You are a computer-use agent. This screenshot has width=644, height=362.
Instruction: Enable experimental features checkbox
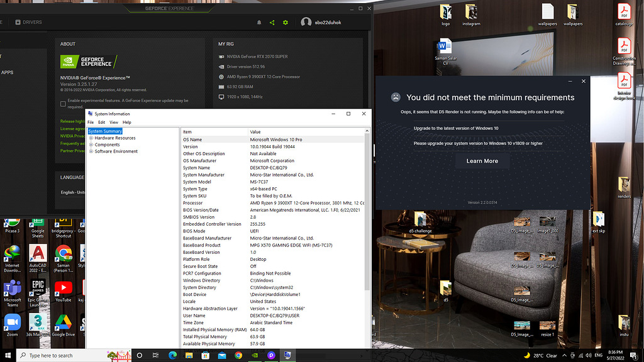(x=63, y=104)
